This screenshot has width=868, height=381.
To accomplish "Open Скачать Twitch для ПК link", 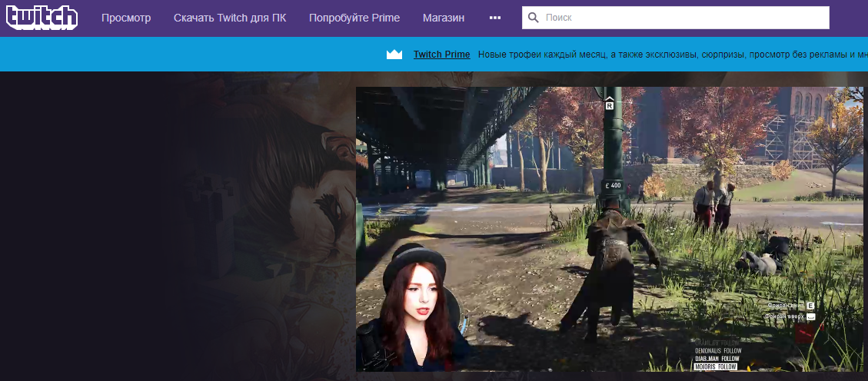I will pos(231,18).
